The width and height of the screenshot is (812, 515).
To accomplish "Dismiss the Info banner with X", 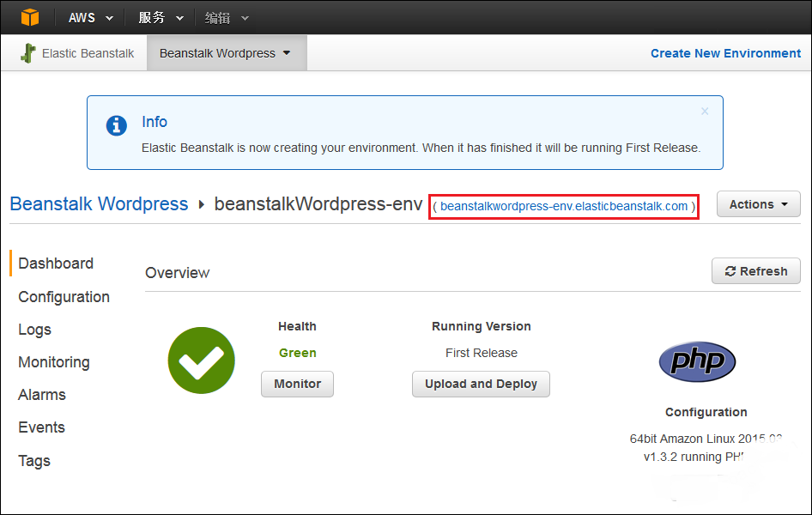I will 705,112.
